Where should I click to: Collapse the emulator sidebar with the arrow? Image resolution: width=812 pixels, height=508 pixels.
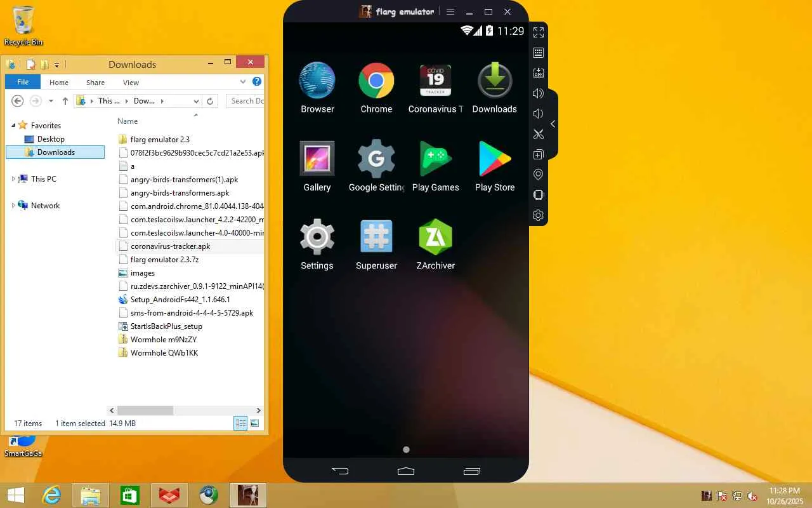(553, 124)
